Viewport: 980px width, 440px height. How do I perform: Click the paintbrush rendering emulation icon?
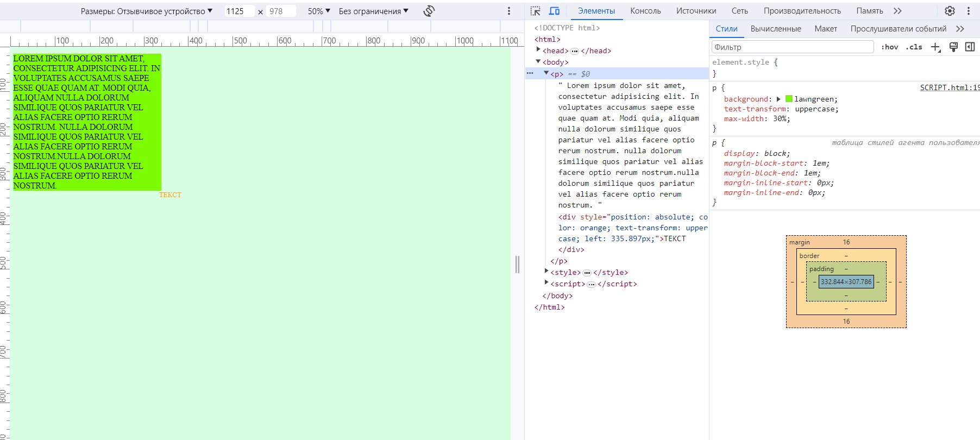953,47
